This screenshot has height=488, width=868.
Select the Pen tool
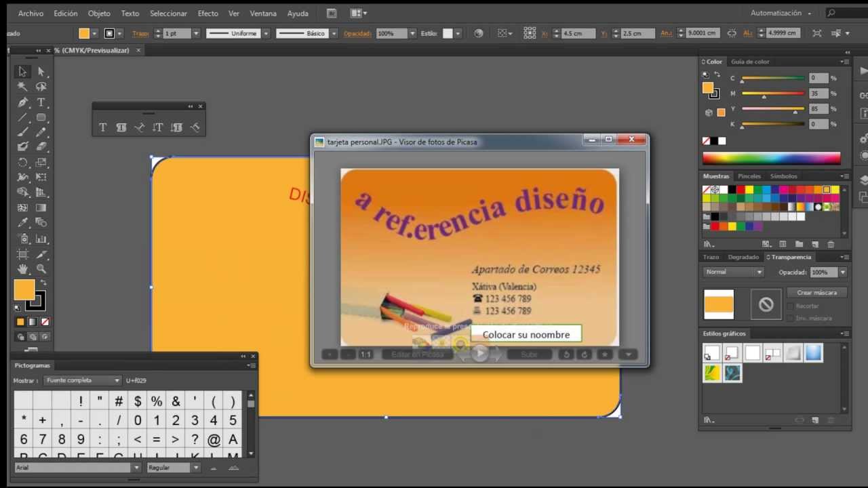[22, 102]
